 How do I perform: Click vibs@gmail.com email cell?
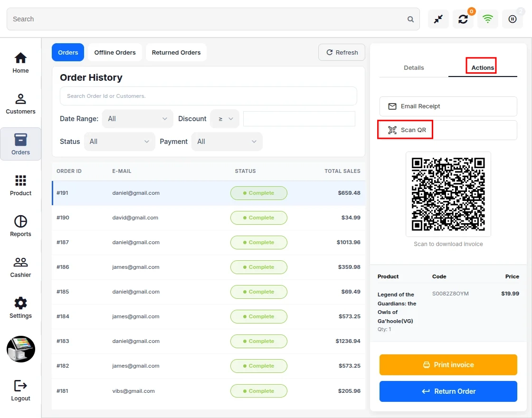[133, 391]
